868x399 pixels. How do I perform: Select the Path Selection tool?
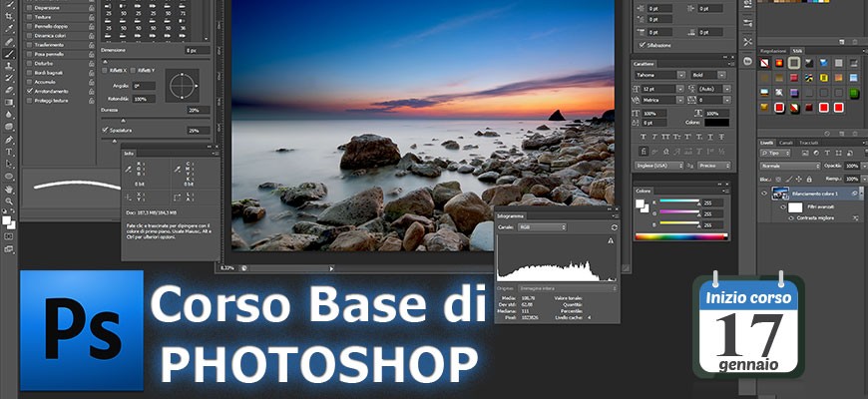pyautogui.click(x=9, y=164)
